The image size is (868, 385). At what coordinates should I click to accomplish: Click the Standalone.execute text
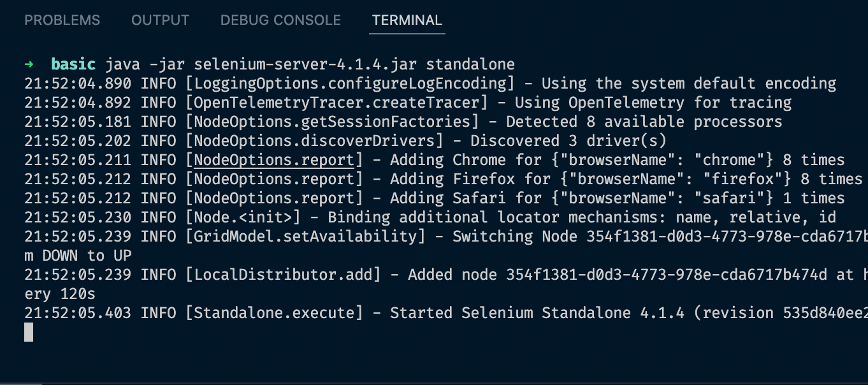click(x=274, y=313)
